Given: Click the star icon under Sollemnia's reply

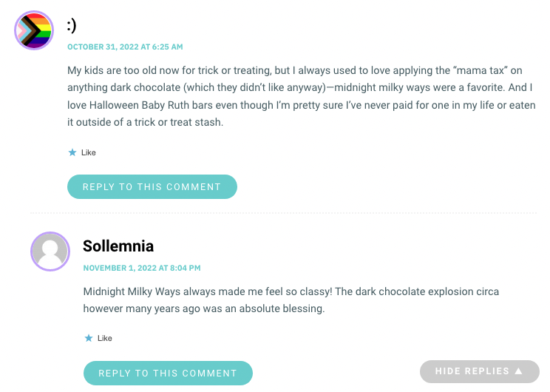Looking at the screenshot, I should point(89,338).
